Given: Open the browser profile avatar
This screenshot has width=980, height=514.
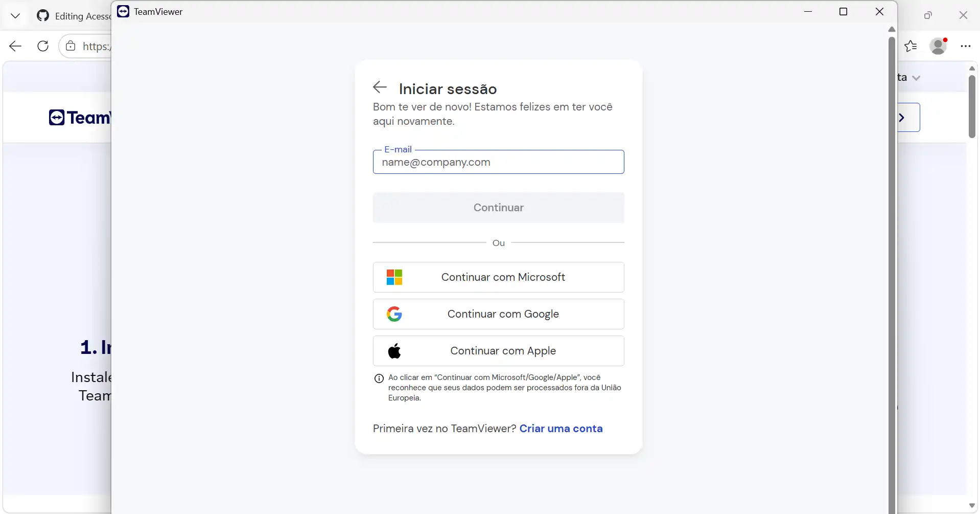Looking at the screenshot, I should (x=938, y=46).
